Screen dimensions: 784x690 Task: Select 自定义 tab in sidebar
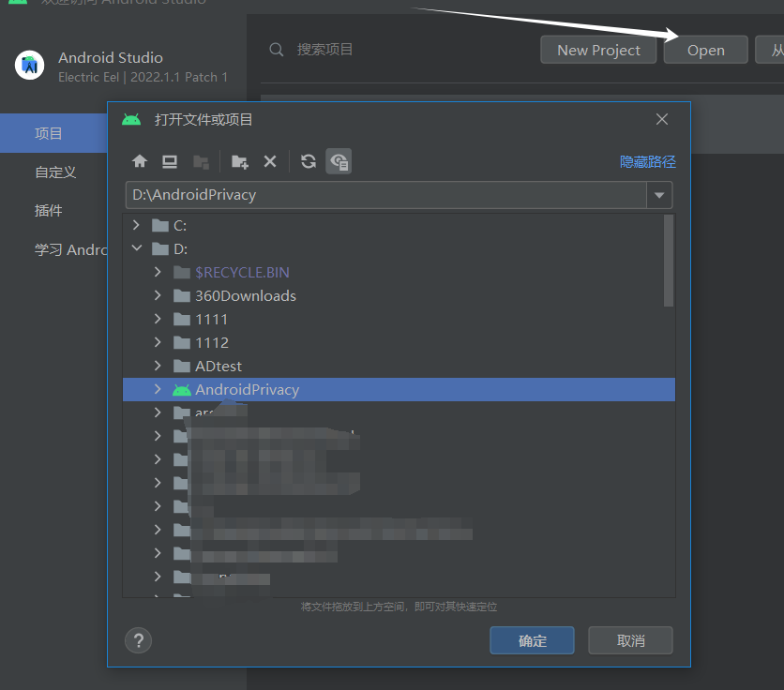(55, 172)
